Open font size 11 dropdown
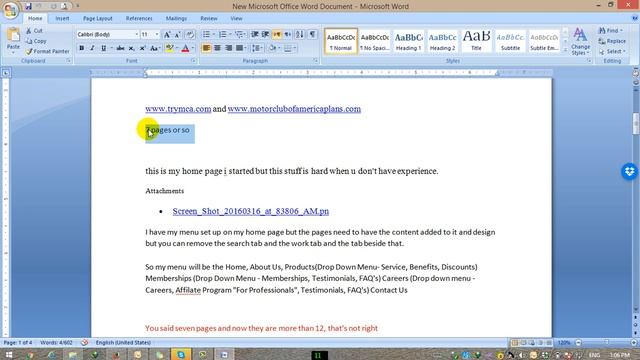This screenshot has width=640, height=360. click(157, 35)
